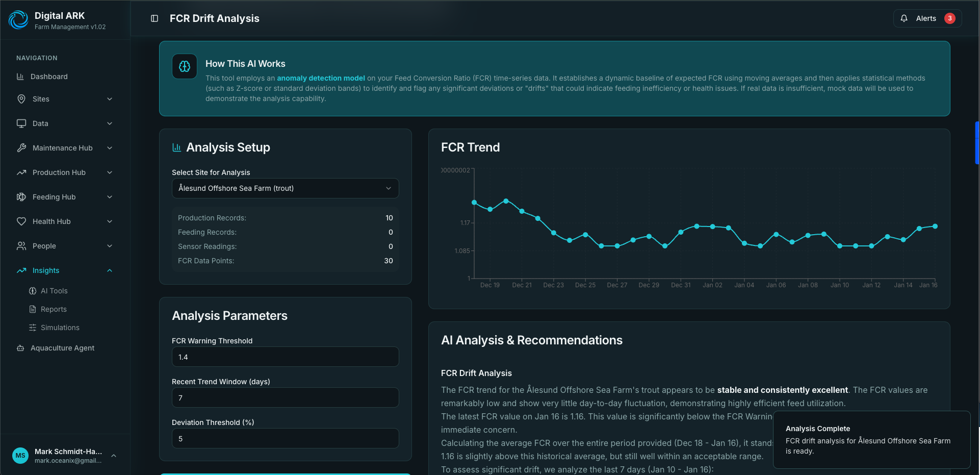
Task: Click the Recent Trend Window field
Action: (285, 397)
